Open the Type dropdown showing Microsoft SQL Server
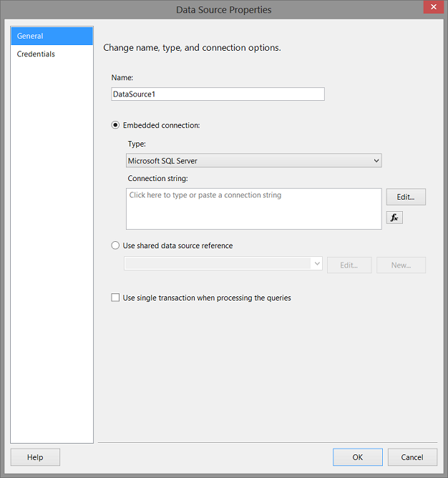Image resolution: width=448 pixels, height=478 pixels. coord(254,161)
